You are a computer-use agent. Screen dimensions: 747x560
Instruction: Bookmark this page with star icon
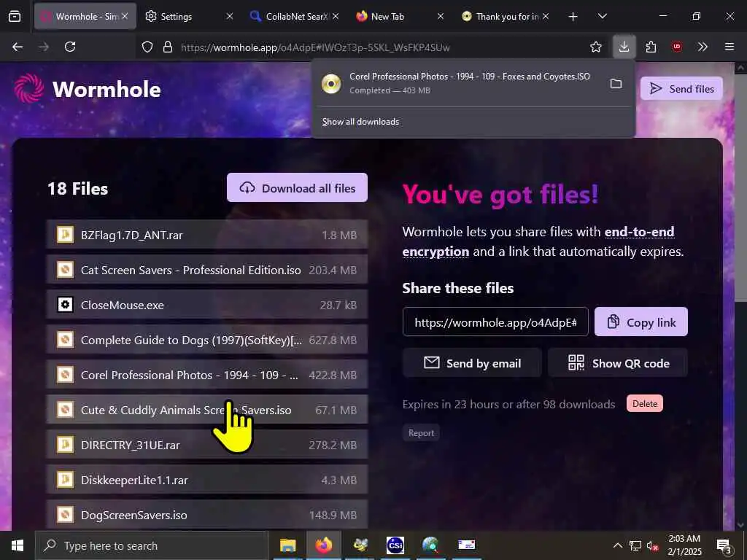click(595, 47)
